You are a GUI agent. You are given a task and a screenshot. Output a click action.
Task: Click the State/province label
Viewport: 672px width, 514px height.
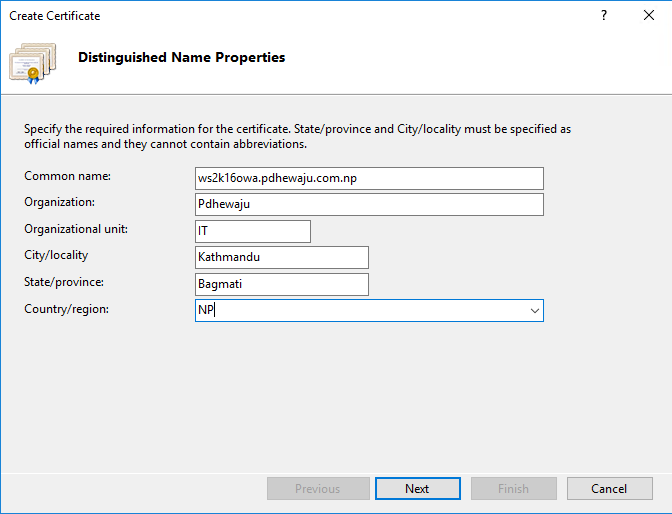click(x=64, y=282)
